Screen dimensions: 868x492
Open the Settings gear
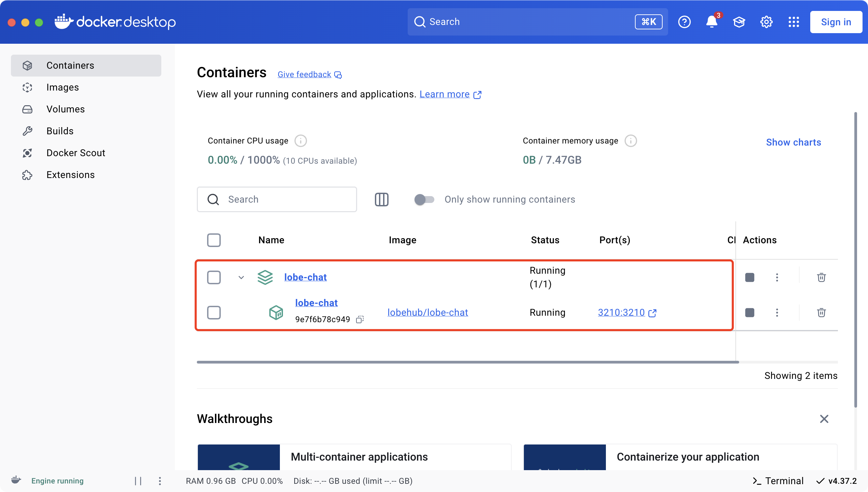[766, 22]
